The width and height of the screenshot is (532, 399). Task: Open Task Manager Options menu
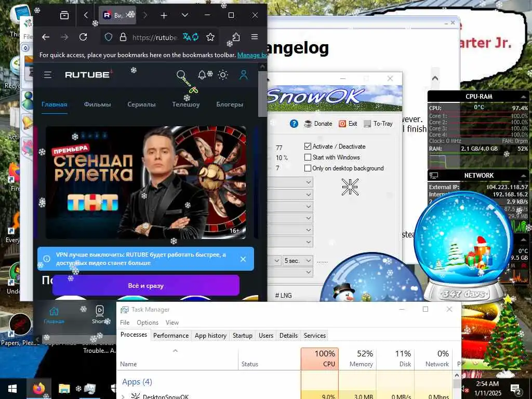148,322
